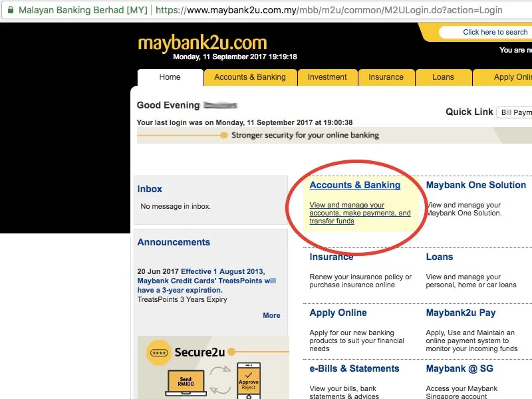Click the maybank2u.com logo
The height and width of the screenshot is (399, 532).
point(202,43)
